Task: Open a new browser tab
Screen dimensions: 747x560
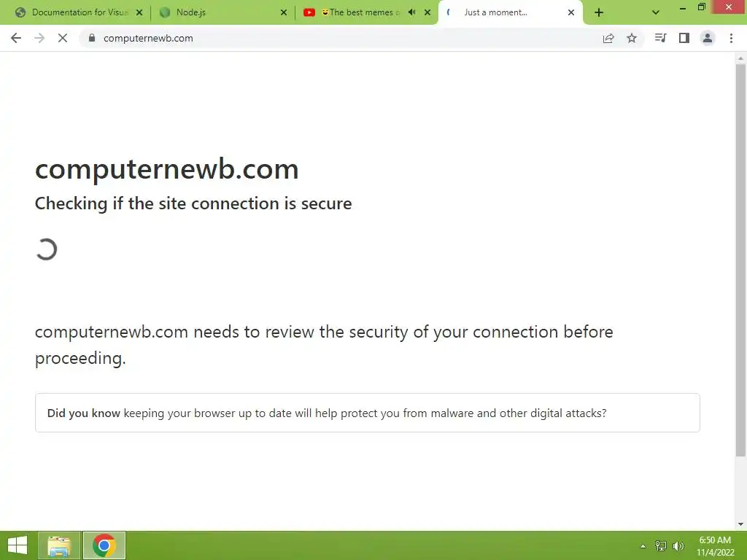Action: pyautogui.click(x=599, y=12)
